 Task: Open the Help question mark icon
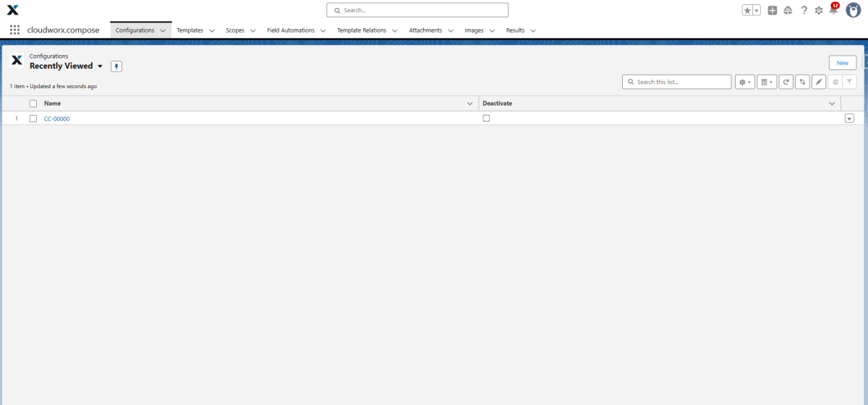(804, 10)
